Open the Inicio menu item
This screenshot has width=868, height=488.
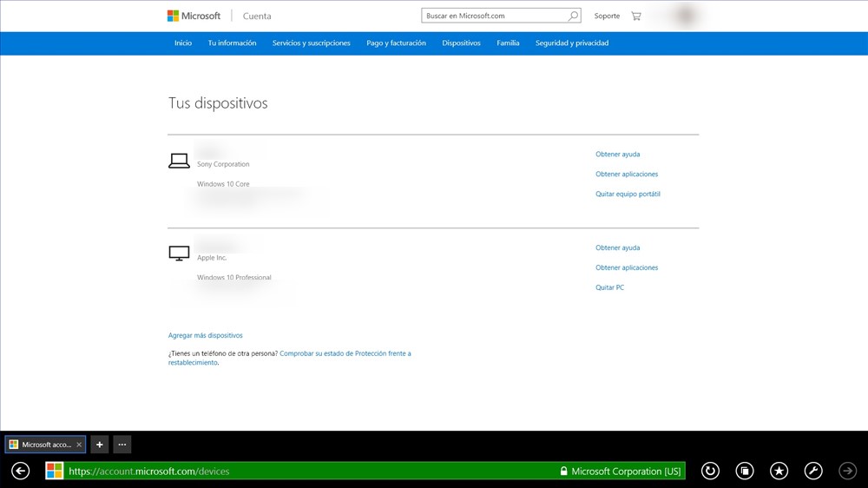pos(183,43)
